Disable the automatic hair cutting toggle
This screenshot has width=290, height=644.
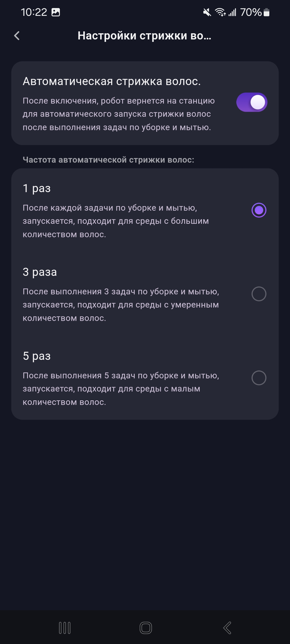point(252,102)
